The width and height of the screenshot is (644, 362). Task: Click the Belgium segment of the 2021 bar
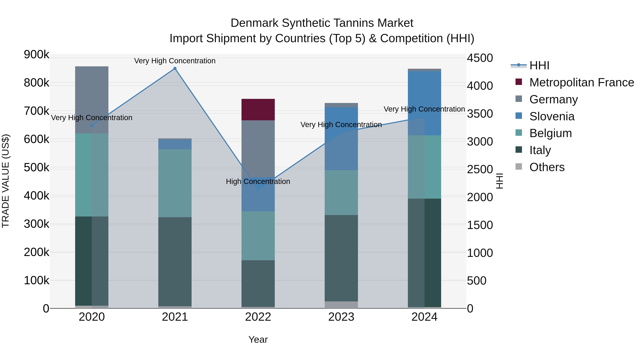(x=175, y=183)
